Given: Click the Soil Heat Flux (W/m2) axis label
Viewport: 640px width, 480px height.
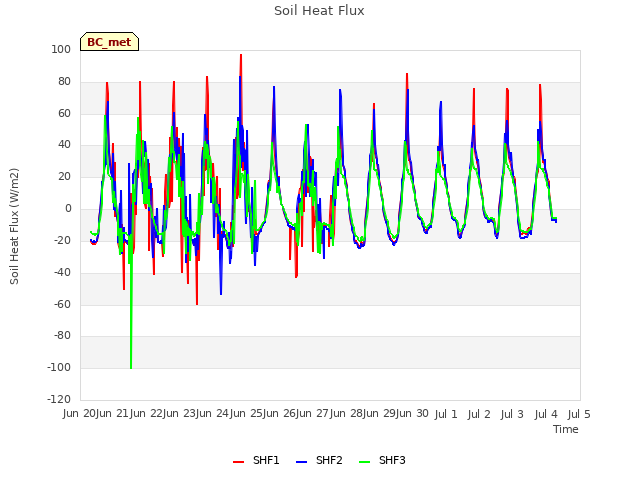Looking at the screenshot, I should tap(14, 226).
